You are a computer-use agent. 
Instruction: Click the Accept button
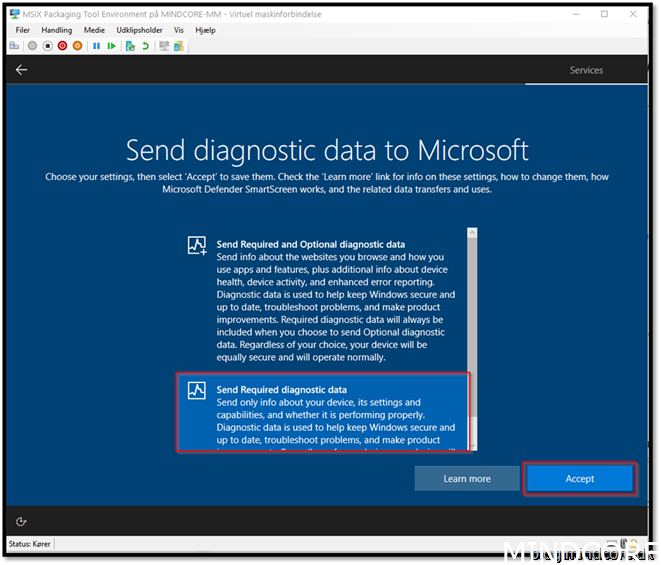point(580,479)
